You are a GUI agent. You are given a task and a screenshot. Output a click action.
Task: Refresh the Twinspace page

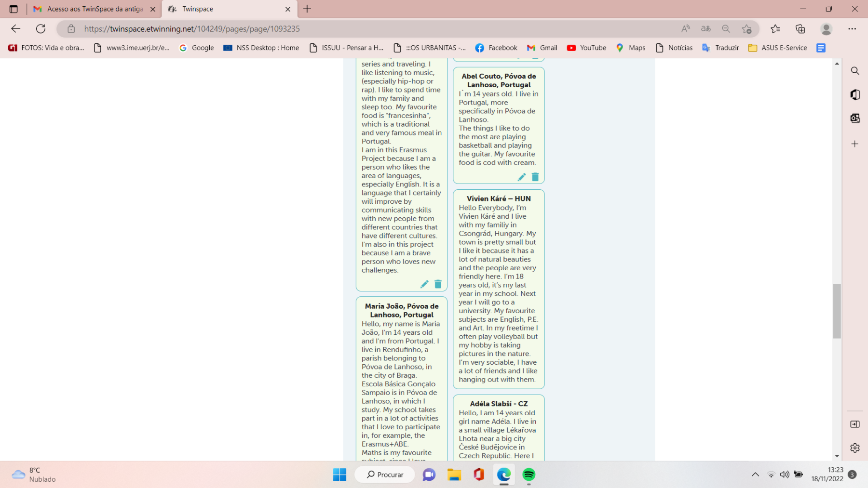41,29
